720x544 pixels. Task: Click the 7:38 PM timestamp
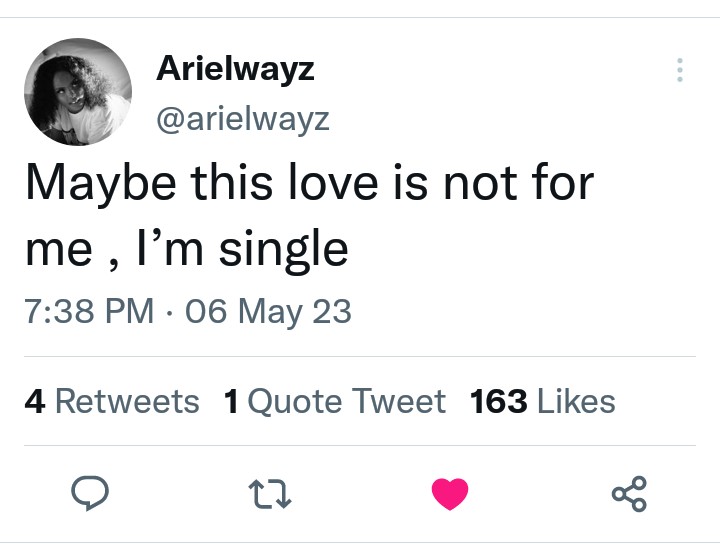[x=88, y=311]
